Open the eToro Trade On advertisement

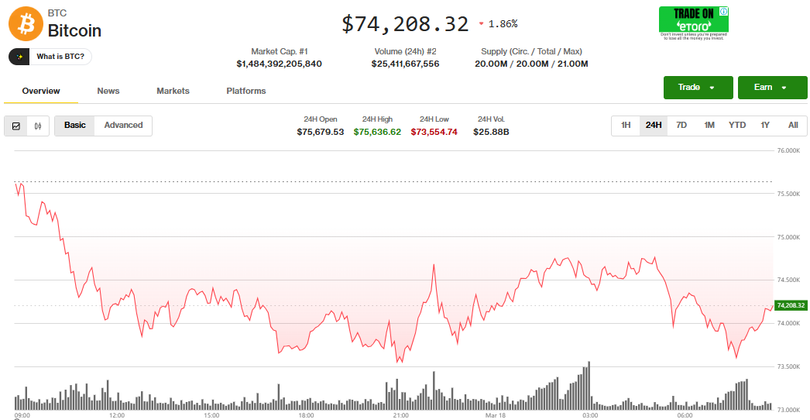pyautogui.click(x=693, y=22)
